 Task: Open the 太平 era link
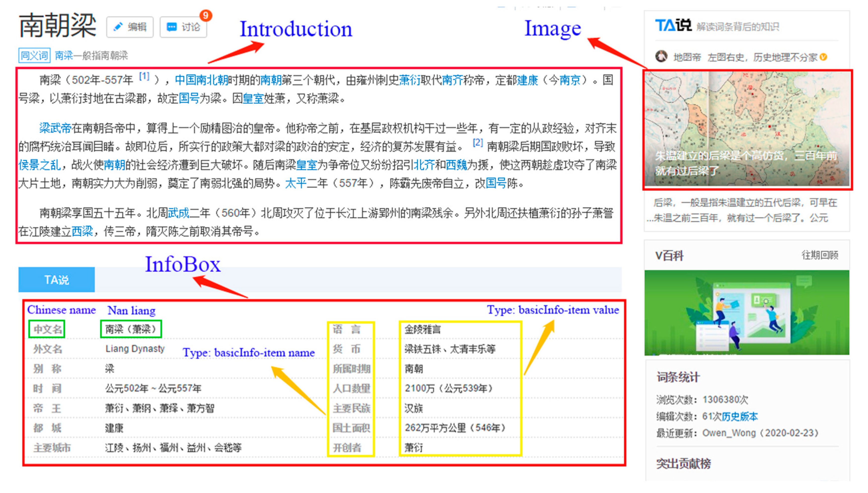click(x=295, y=184)
